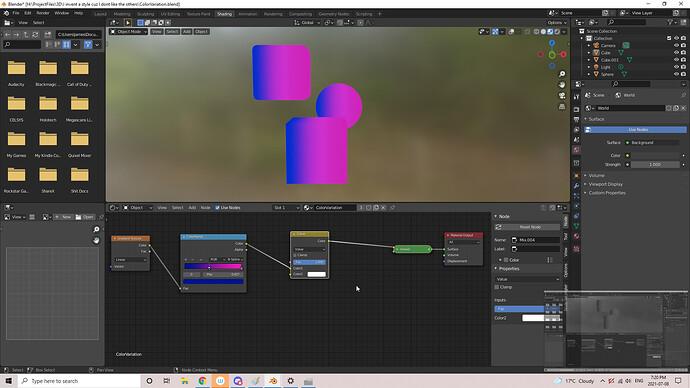Open the Tool properties tab icon
The image size is (690, 388).
click(x=576, y=96)
